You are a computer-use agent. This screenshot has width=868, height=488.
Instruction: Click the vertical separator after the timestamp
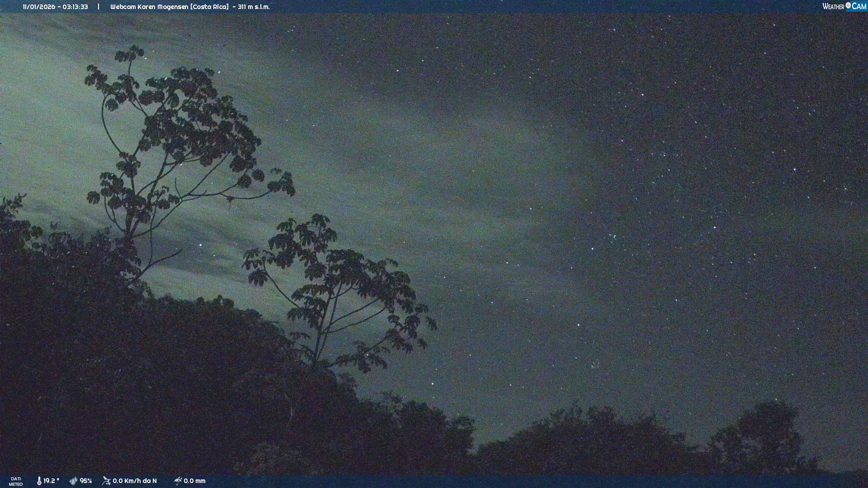tap(99, 7)
